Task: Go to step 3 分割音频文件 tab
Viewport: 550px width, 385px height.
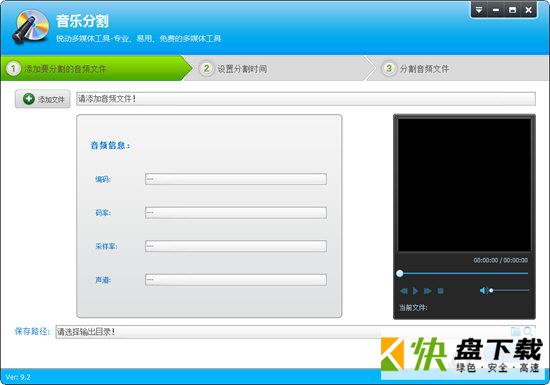Action: pyautogui.click(x=458, y=68)
